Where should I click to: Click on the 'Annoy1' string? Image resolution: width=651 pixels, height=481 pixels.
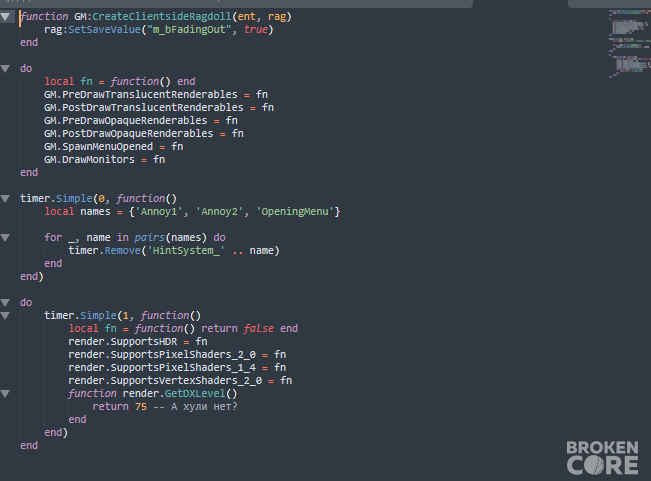pos(159,212)
